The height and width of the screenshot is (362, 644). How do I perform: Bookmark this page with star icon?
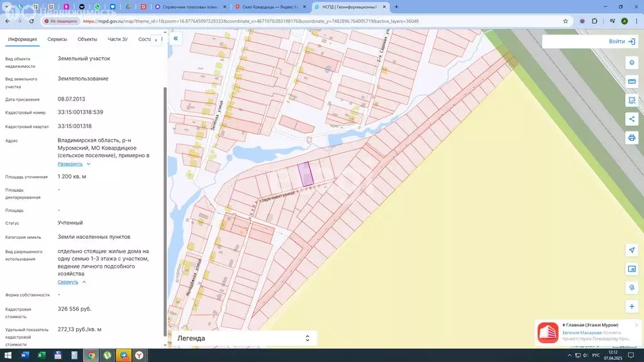(565, 21)
